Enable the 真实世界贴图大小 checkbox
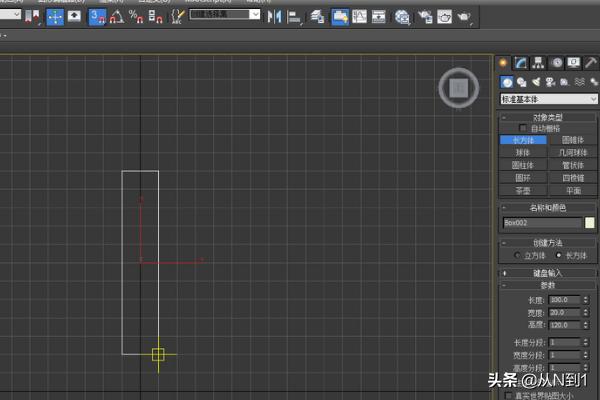The width and height of the screenshot is (600, 400). click(x=508, y=395)
